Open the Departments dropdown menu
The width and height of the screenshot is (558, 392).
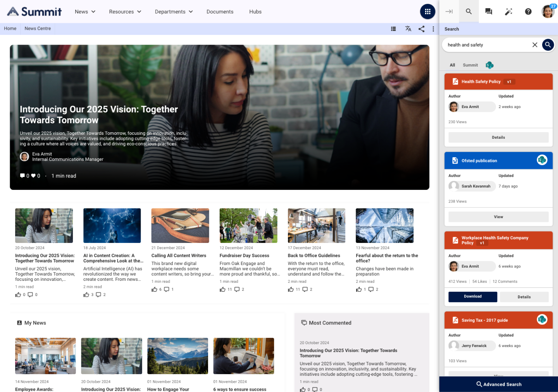coord(174,12)
